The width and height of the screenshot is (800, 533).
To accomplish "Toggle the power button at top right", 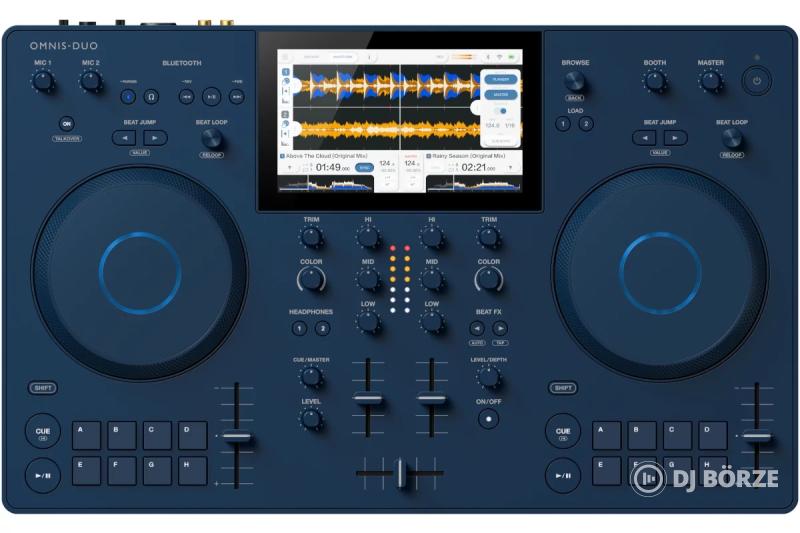I will click(x=757, y=81).
